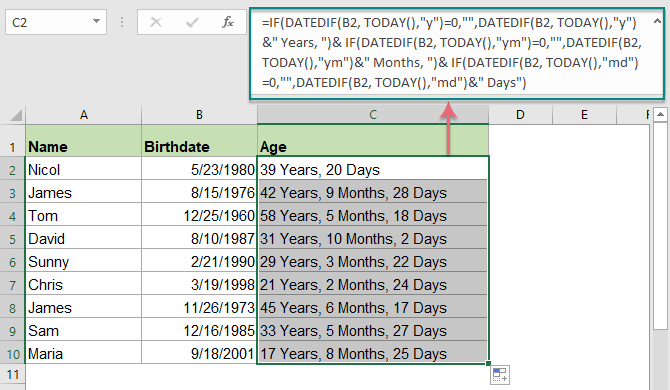670x390 pixels.
Task: Click the Select All corner triangle
Action: click(x=16, y=115)
